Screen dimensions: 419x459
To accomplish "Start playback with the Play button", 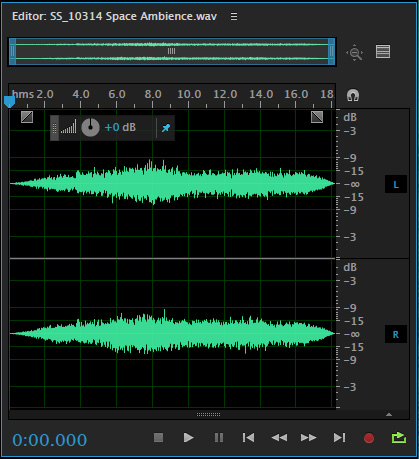I will tap(188, 437).
